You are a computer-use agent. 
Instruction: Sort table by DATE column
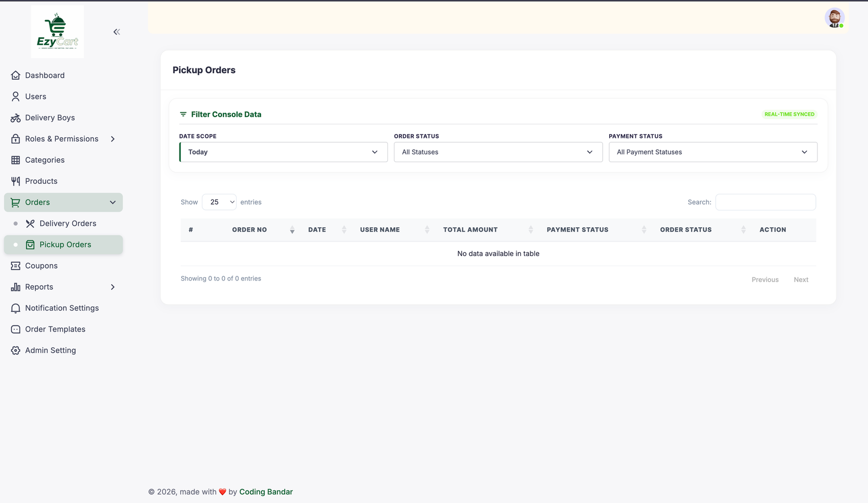pyautogui.click(x=327, y=230)
